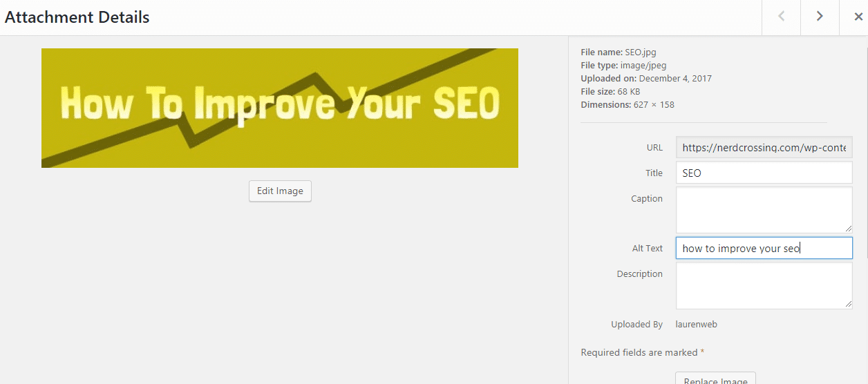Click the Edit Image button

click(x=280, y=191)
